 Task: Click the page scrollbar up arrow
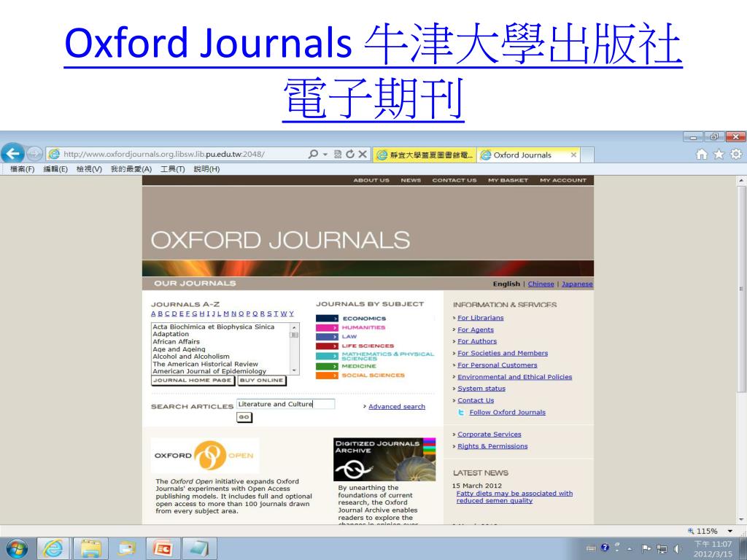[741, 182]
